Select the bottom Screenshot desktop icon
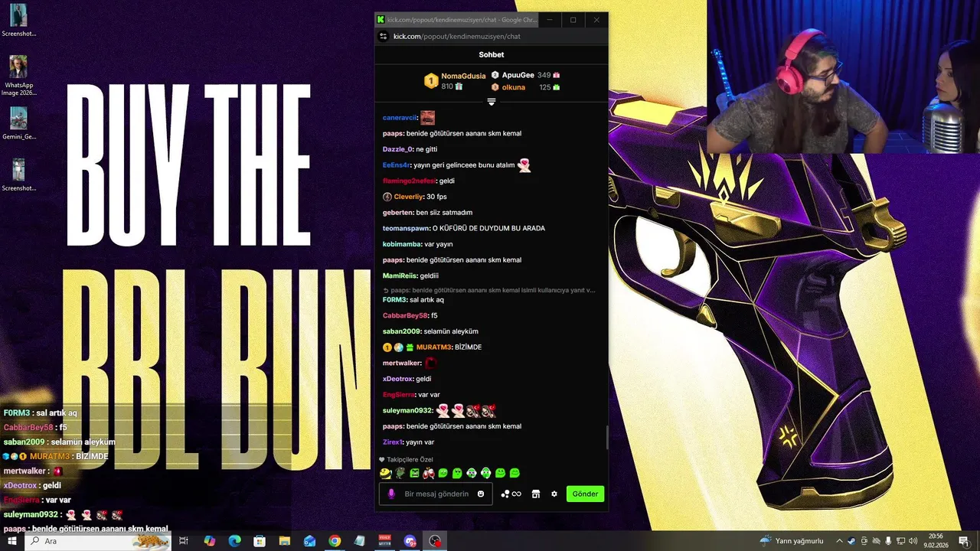 tap(18, 174)
